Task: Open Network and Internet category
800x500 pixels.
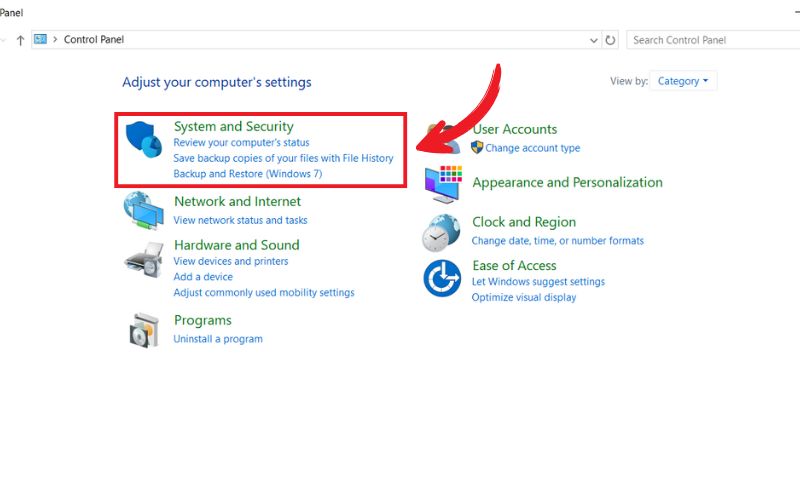Action: 237,201
